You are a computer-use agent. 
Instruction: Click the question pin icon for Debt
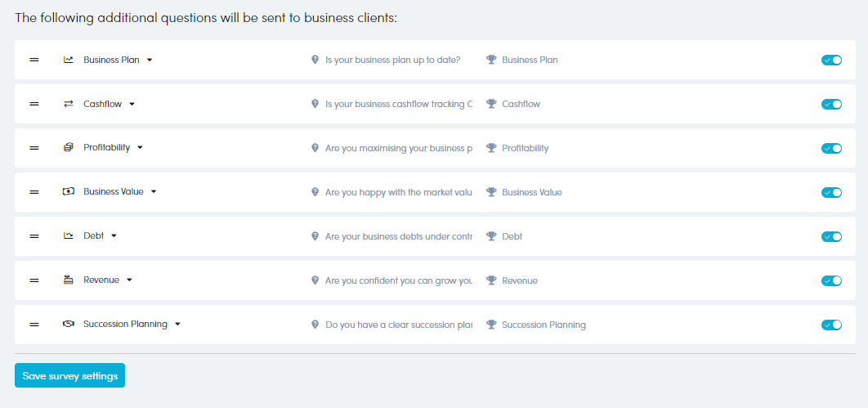[x=315, y=236]
